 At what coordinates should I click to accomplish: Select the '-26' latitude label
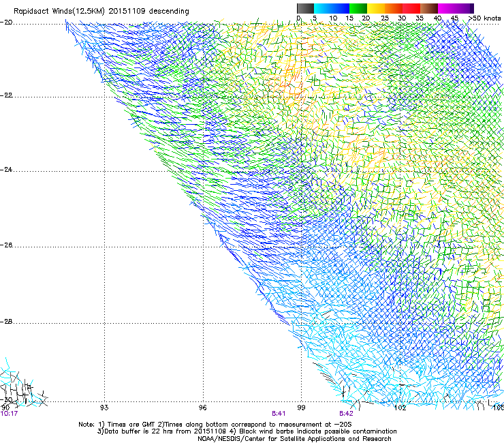(6, 245)
